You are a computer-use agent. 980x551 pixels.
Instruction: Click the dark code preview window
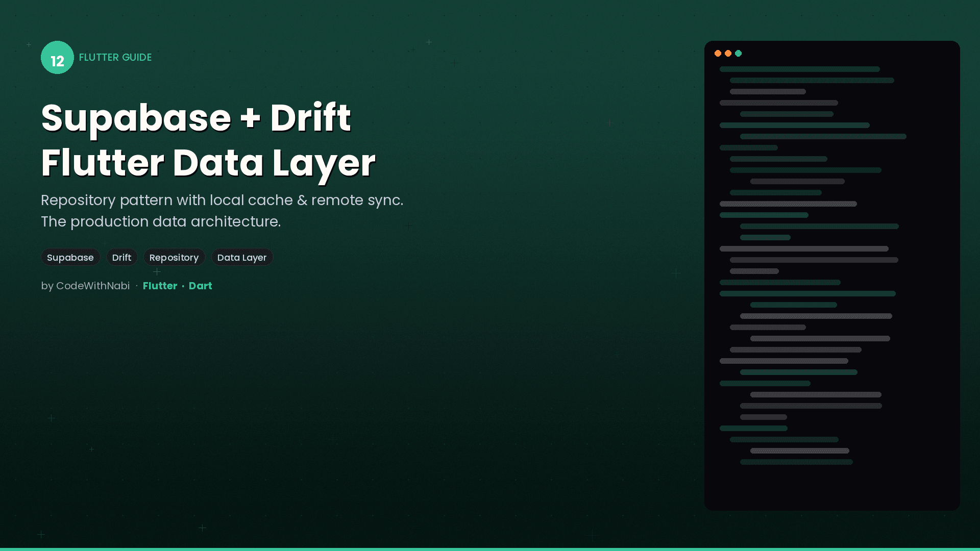pyautogui.click(x=831, y=275)
